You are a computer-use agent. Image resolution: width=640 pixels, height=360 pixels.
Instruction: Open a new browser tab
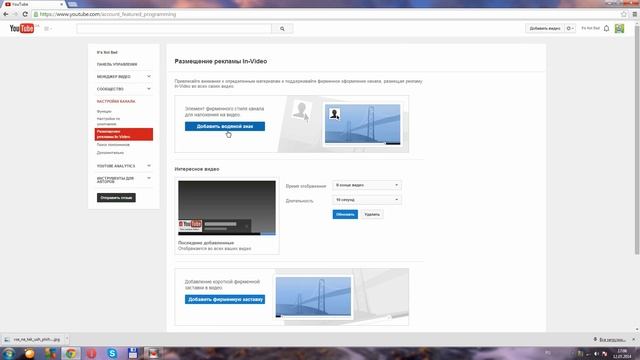point(72,4)
